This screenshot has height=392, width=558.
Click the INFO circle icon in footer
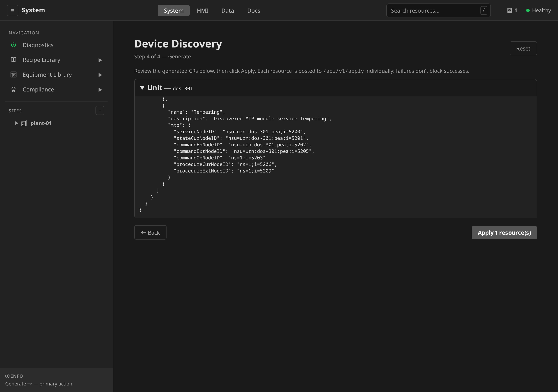(8, 376)
